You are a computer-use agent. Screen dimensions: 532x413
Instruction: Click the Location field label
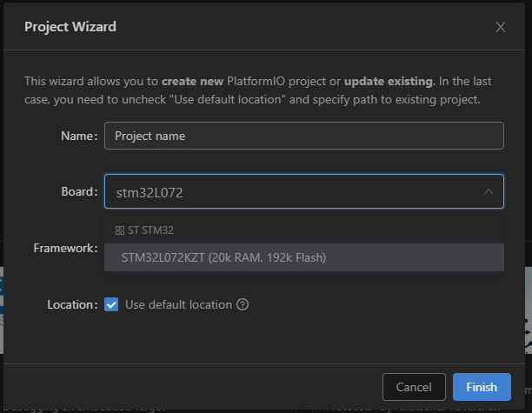click(x=71, y=305)
